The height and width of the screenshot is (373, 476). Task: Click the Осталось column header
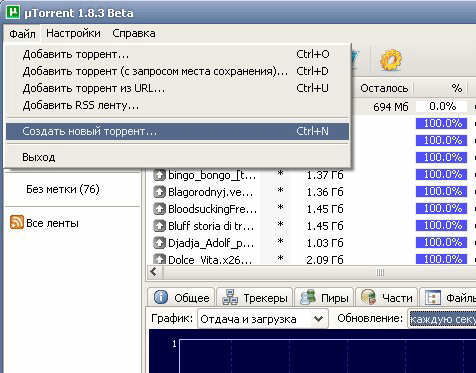point(384,88)
